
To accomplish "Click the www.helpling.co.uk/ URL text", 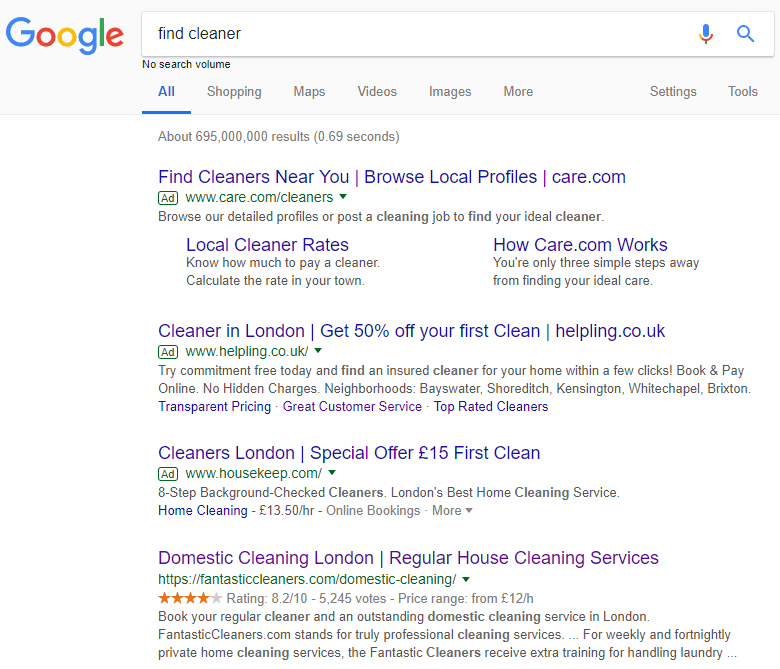I will pos(247,352).
